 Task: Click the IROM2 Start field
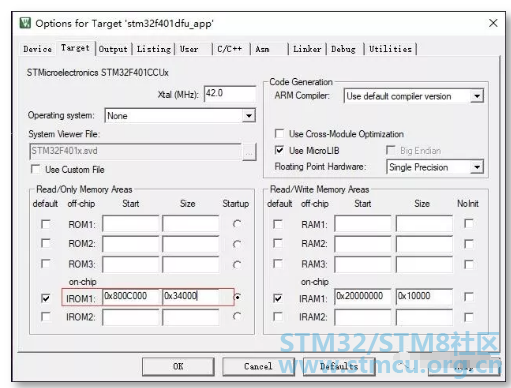click(x=131, y=317)
